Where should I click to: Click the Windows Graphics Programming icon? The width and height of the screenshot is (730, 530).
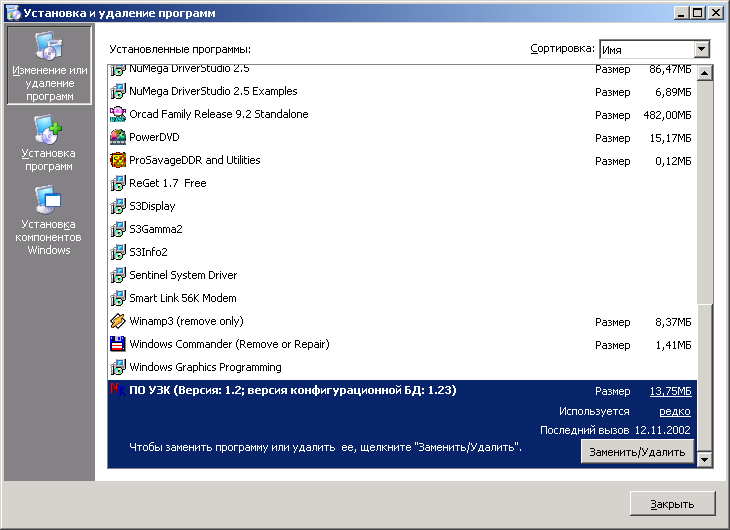118,367
